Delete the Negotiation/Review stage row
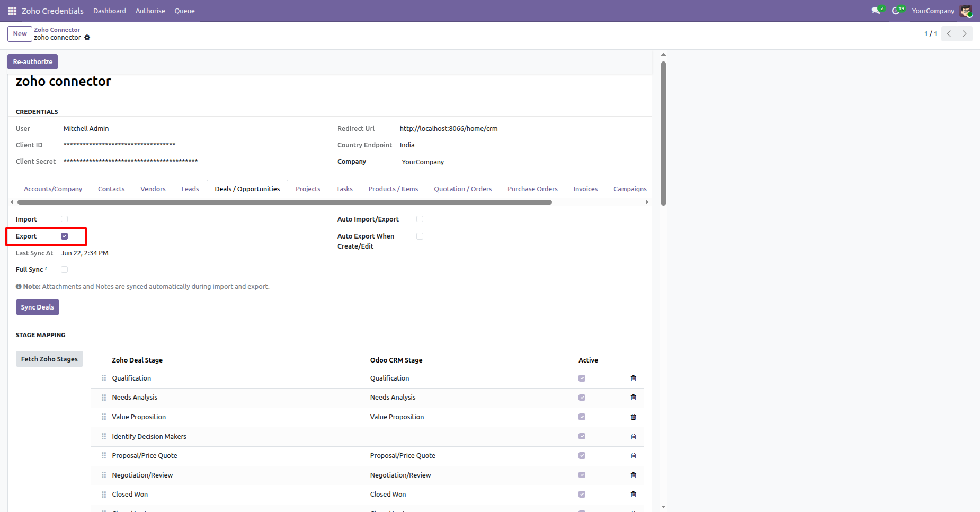This screenshot has width=980, height=512. (x=633, y=475)
